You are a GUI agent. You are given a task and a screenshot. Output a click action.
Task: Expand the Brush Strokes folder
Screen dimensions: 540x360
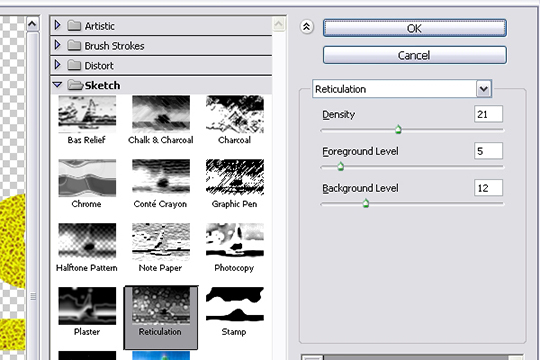coord(58,45)
